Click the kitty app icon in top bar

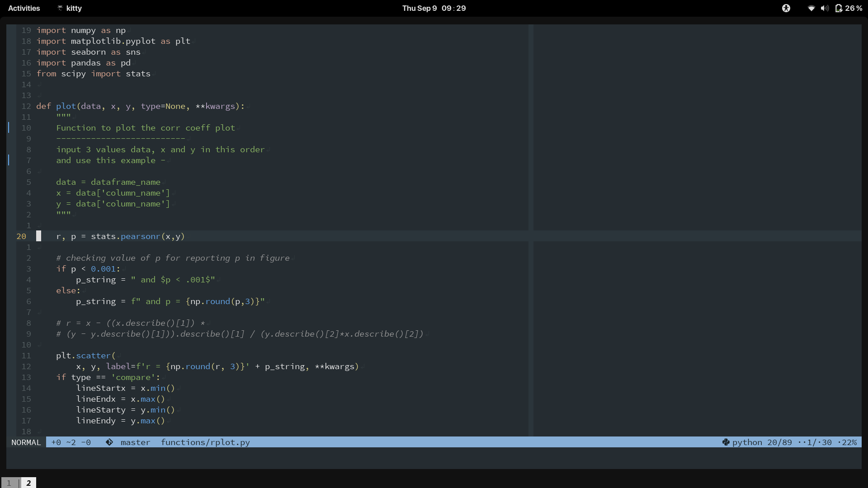(60, 8)
